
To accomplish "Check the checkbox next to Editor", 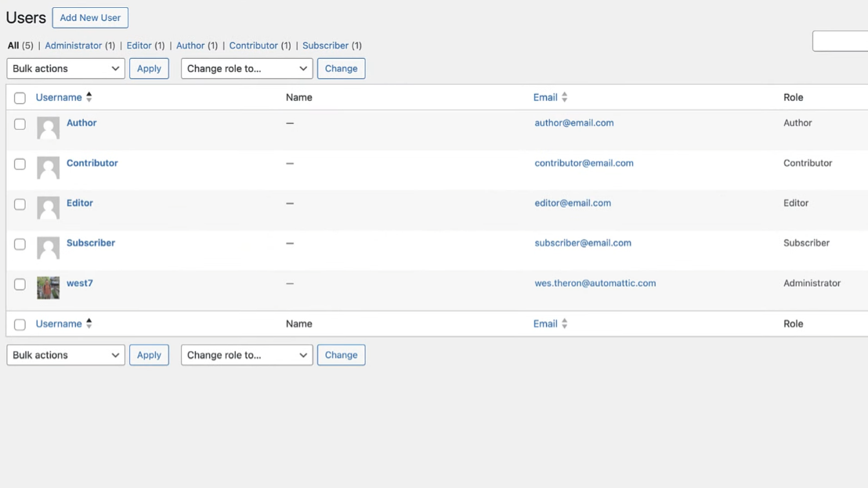I will point(20,203).
